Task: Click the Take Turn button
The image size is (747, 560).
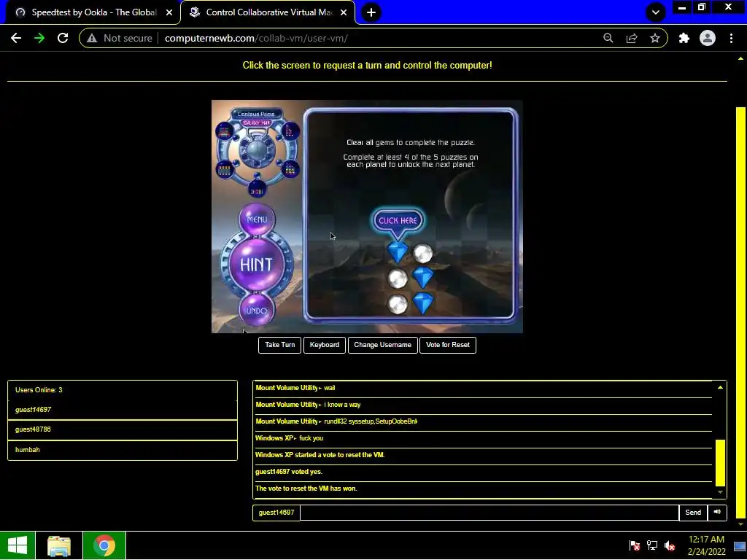Action: [279, 345]
